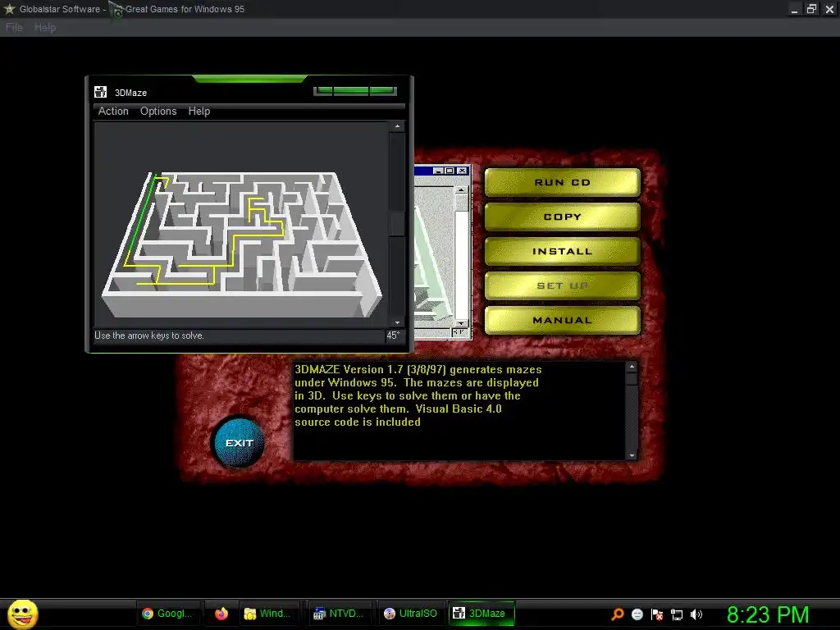The width and height of the screenshot is (840, 630).
Task: Click the round blue EXIT button
Action: (x=239, y=442)
